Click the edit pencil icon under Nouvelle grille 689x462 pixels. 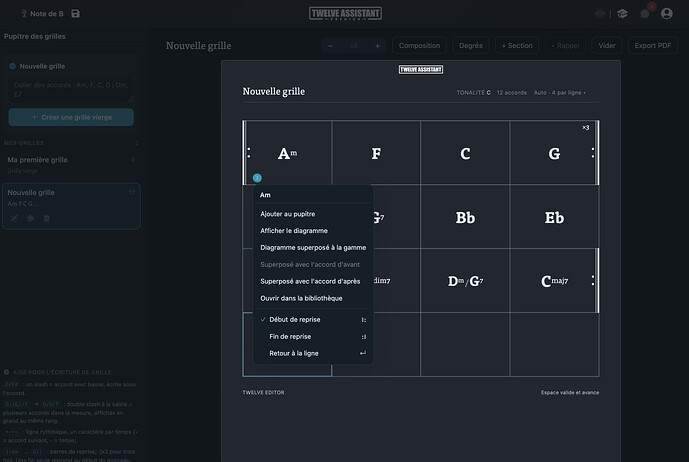(14, 218)
